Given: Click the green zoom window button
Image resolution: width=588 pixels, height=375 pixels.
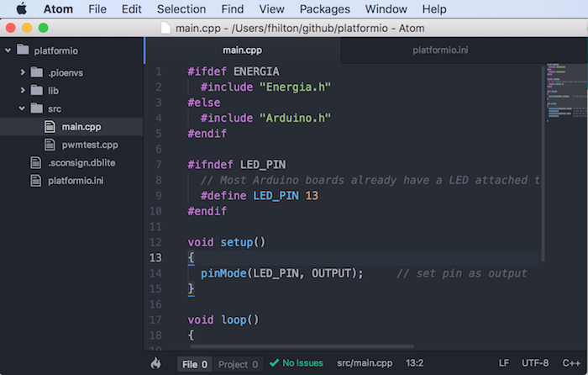Looking at the screenshot, I should pos(43,28).
